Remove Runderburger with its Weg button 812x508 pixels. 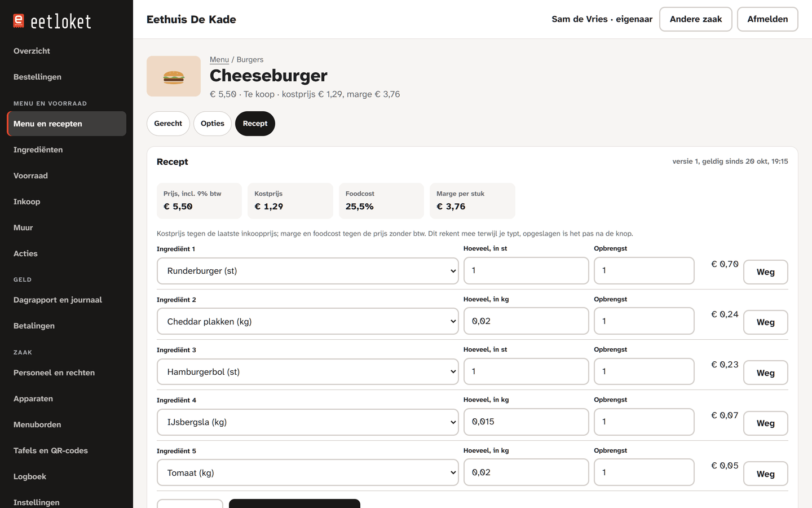tap(765, 272)
